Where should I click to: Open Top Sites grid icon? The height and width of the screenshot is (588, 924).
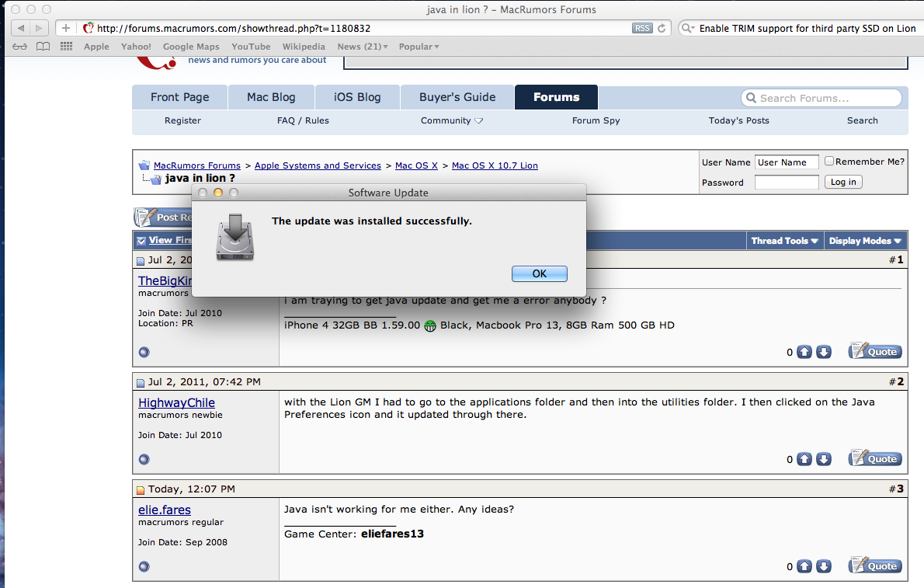(66, 47)
